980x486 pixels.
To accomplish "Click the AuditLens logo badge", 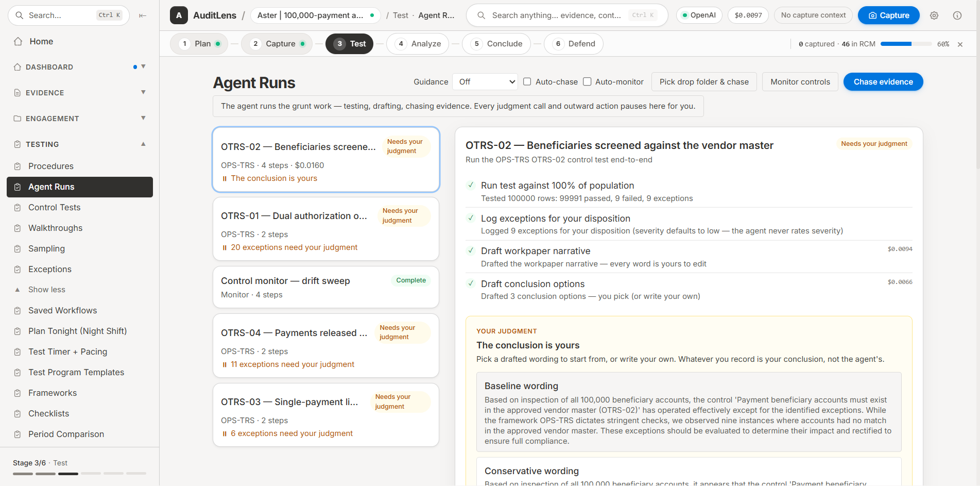I will click(x=179, y=15).
